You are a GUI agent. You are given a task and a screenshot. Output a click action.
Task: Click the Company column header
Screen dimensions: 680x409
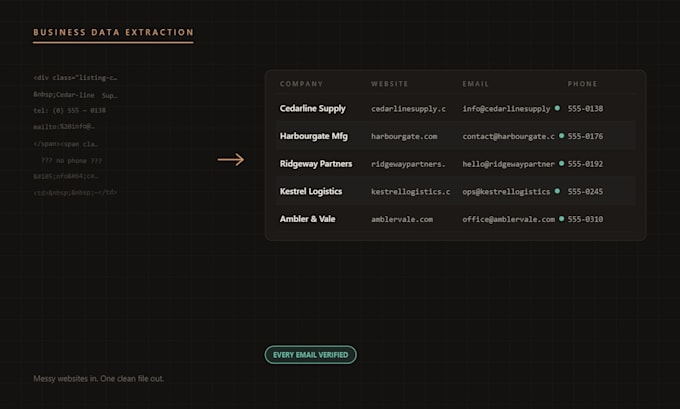[301, 84]
